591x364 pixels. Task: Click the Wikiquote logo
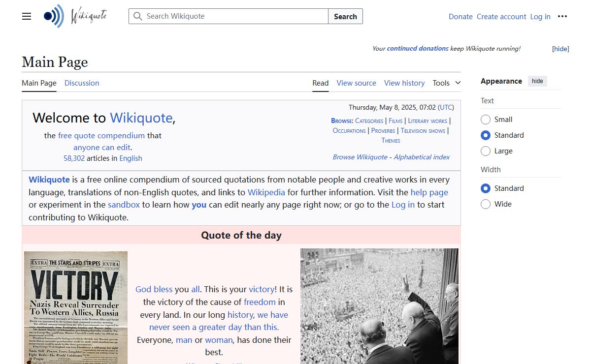75,16
